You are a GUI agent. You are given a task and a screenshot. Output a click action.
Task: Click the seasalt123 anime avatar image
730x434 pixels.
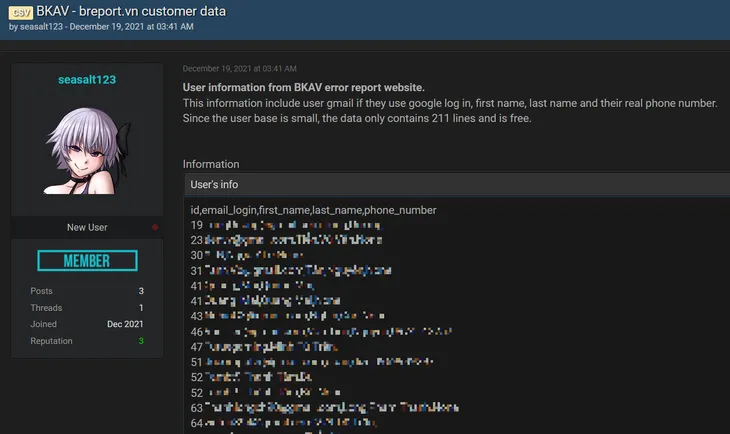87,150
